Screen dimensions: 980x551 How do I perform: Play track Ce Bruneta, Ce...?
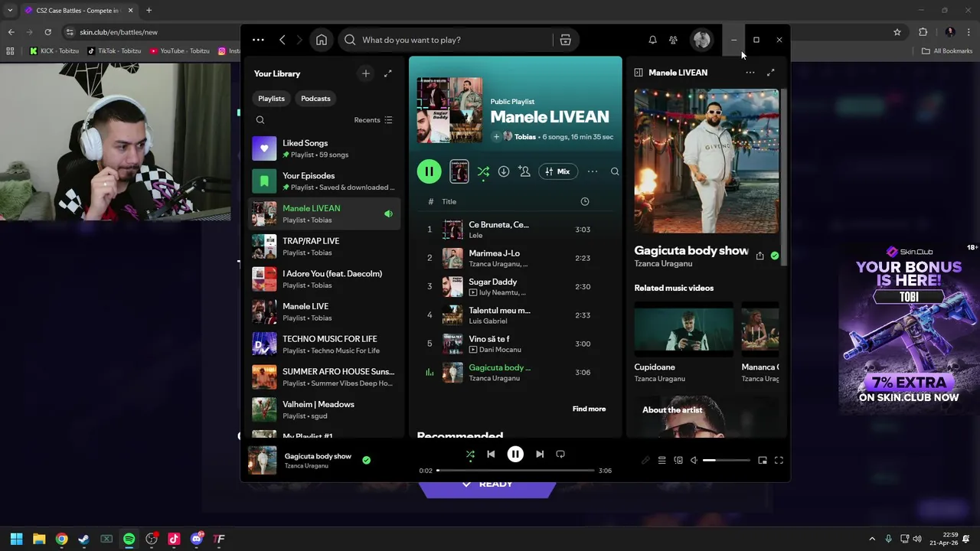click(514, 230)
